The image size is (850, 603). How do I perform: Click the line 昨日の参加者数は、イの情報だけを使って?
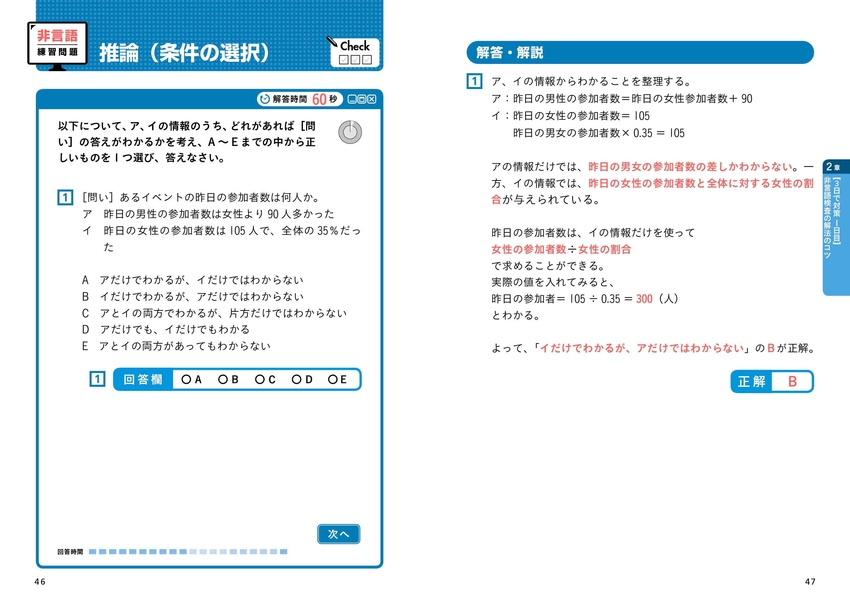(593, 233)
